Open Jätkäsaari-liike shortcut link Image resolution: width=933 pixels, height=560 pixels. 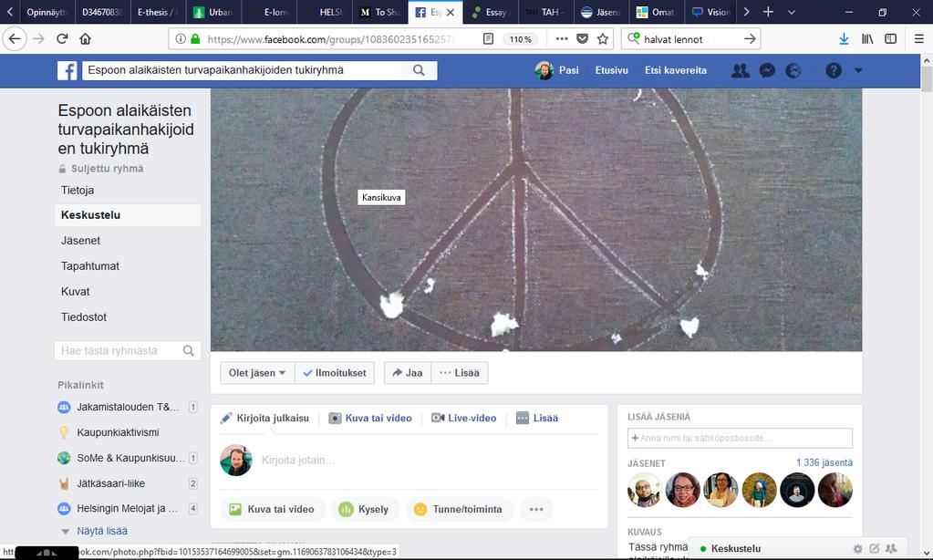(110, 483)
